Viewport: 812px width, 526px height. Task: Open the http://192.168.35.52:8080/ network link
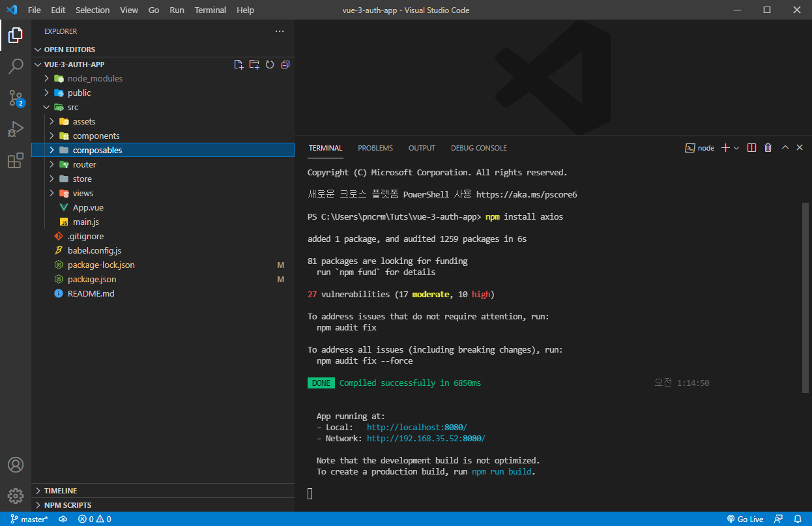[x=426, y=439]
